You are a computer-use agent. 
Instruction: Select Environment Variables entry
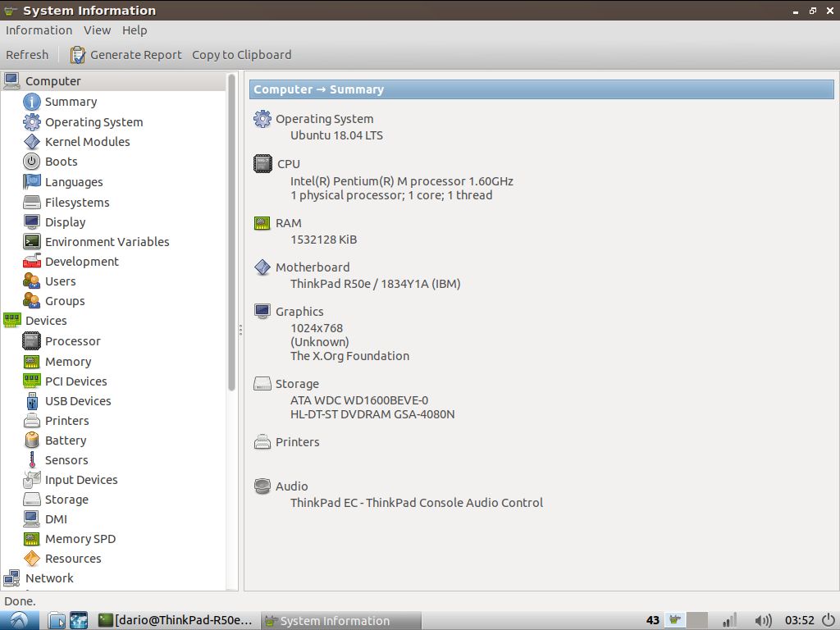[x=107, y=242]
